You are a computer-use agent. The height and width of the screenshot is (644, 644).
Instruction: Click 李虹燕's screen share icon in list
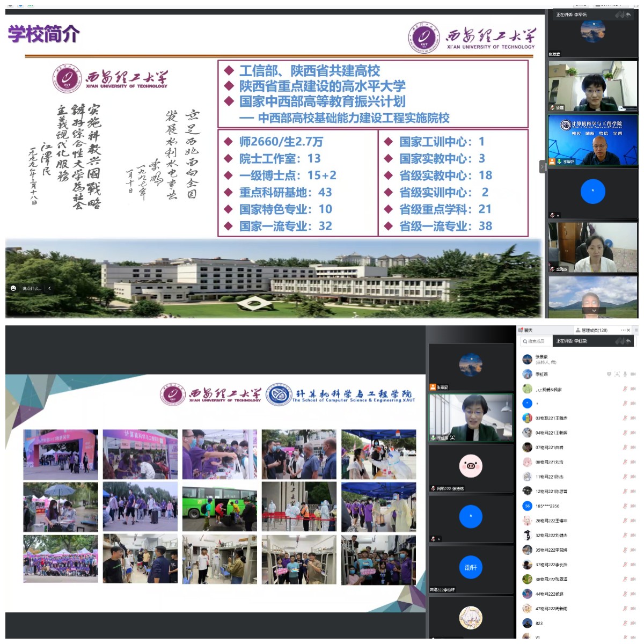point(609,374)
